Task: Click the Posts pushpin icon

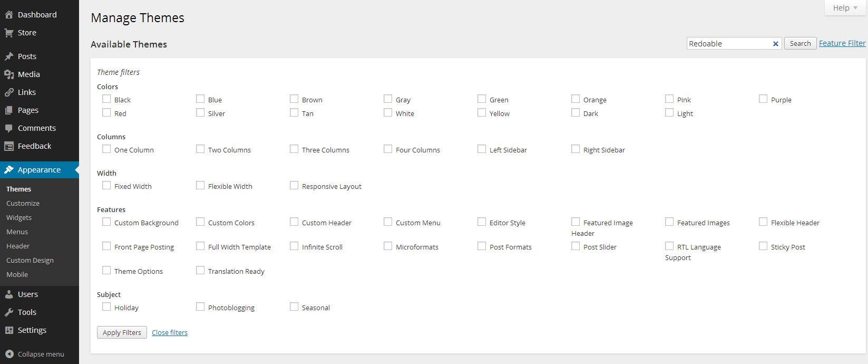Action: 9,56
